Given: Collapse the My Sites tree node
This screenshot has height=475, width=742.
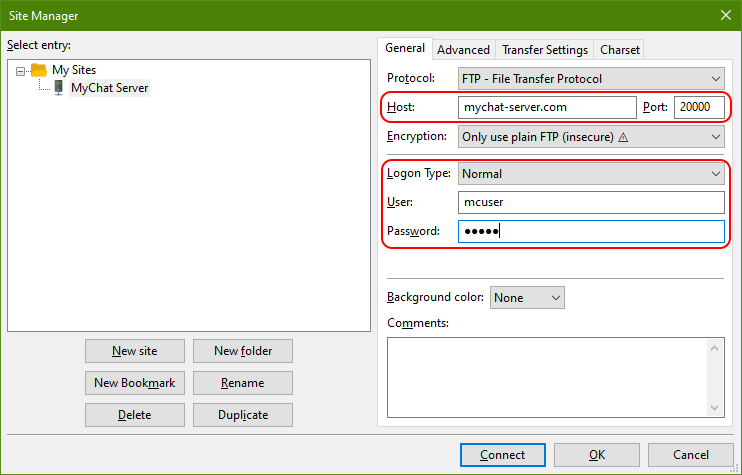Looking at the screenshot, I should pos(21,70).
